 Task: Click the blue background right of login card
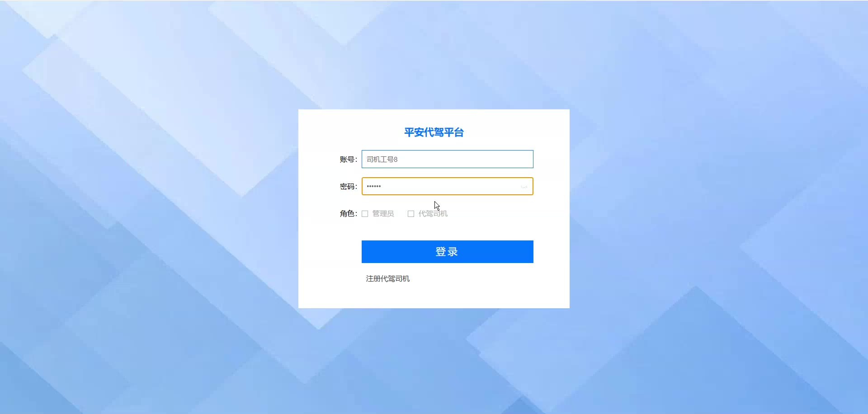(x=719, y=208)
